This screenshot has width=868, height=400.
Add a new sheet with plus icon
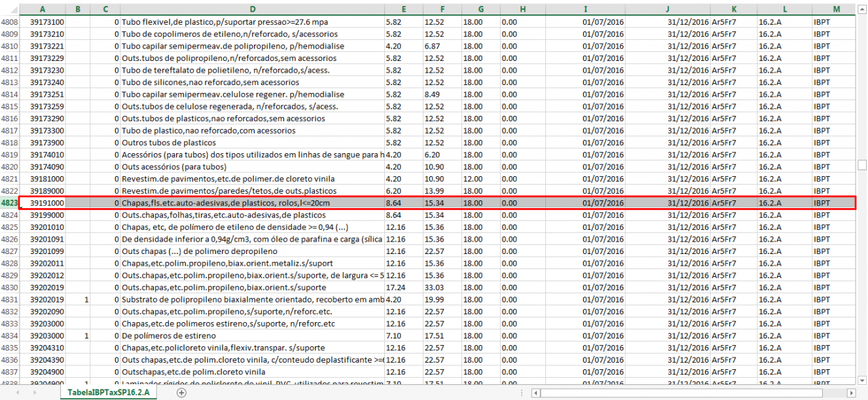pos(182,393)
